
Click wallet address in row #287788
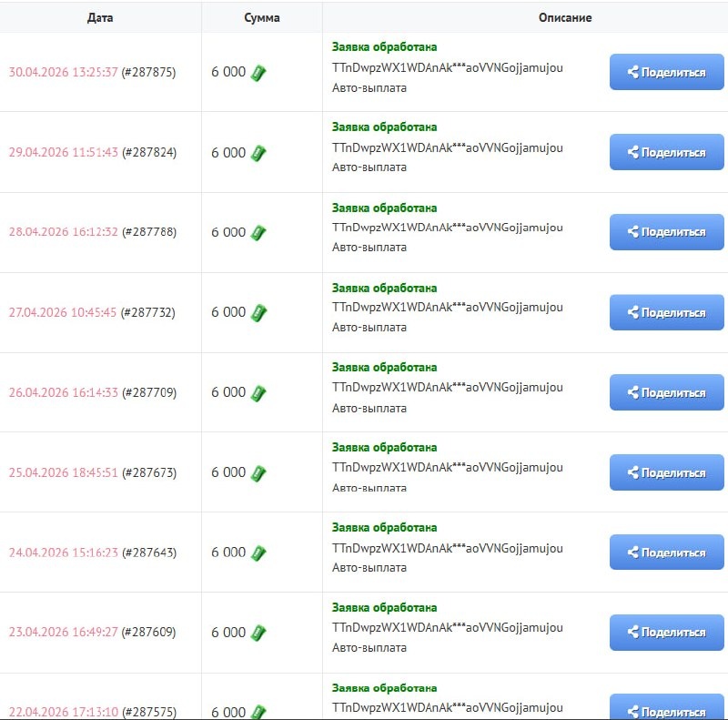tap(448, 228)
